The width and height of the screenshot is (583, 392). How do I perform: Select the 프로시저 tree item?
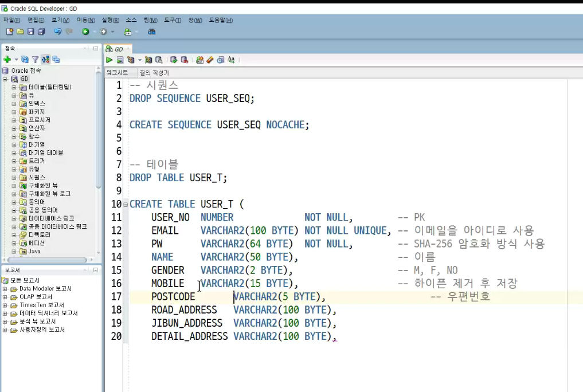[40, 120]
